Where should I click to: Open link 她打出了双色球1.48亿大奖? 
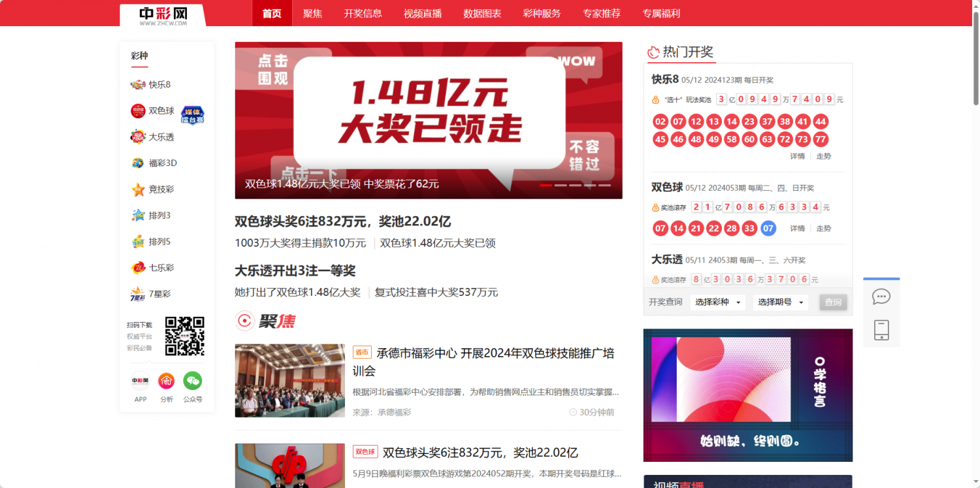[297, 292]
